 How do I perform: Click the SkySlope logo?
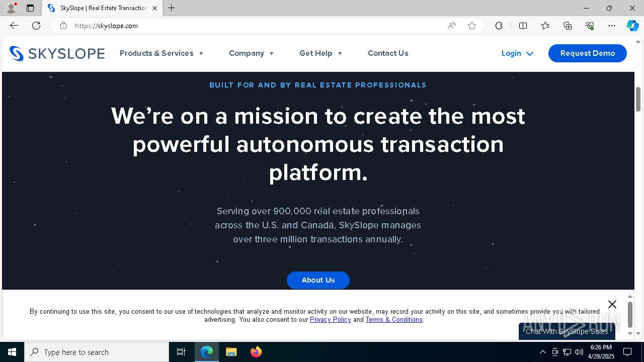pyautogui.click(x=57, y=53)
